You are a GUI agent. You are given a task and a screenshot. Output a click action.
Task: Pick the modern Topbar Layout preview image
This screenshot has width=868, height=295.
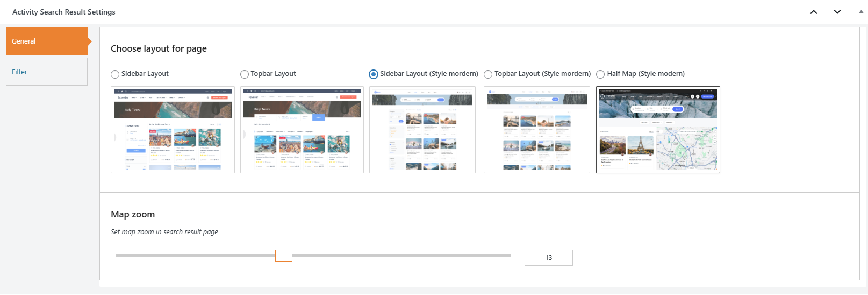click(x=537, y=130)
